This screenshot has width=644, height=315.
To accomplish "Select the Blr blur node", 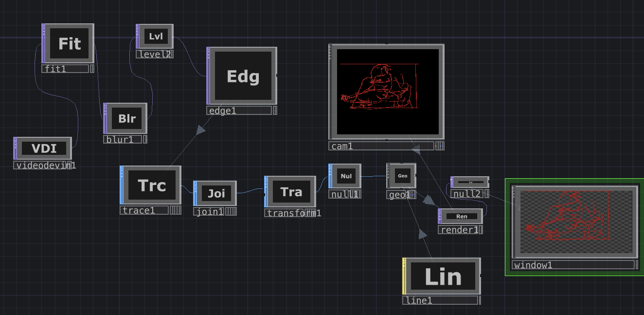I will (x=126, y=118).
